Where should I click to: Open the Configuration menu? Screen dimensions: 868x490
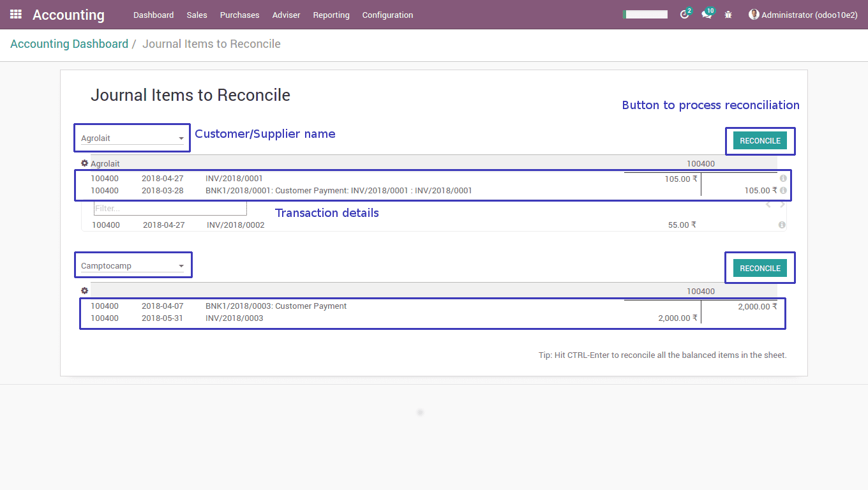tap(387, 15)
